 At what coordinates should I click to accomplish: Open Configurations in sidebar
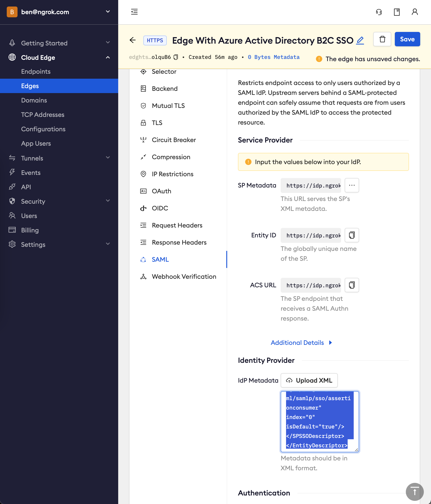[x=43, y=129]
